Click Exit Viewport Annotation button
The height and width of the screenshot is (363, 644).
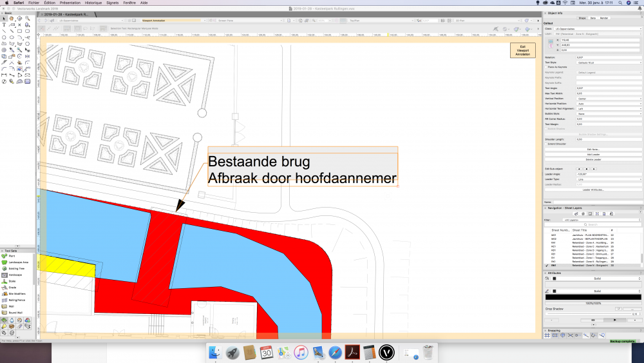(522, 51)
